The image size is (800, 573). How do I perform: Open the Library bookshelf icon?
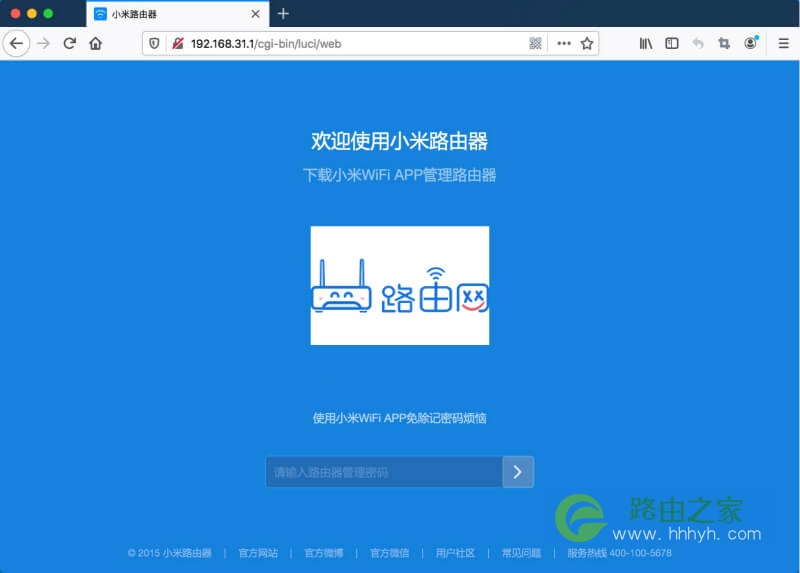point(646,43)
